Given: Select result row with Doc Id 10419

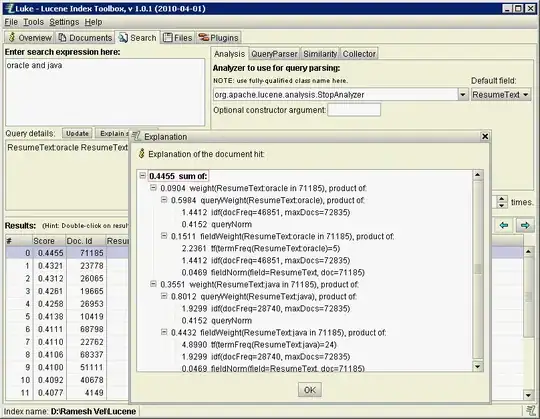Looking at the screenshot, I should (67, 316).
